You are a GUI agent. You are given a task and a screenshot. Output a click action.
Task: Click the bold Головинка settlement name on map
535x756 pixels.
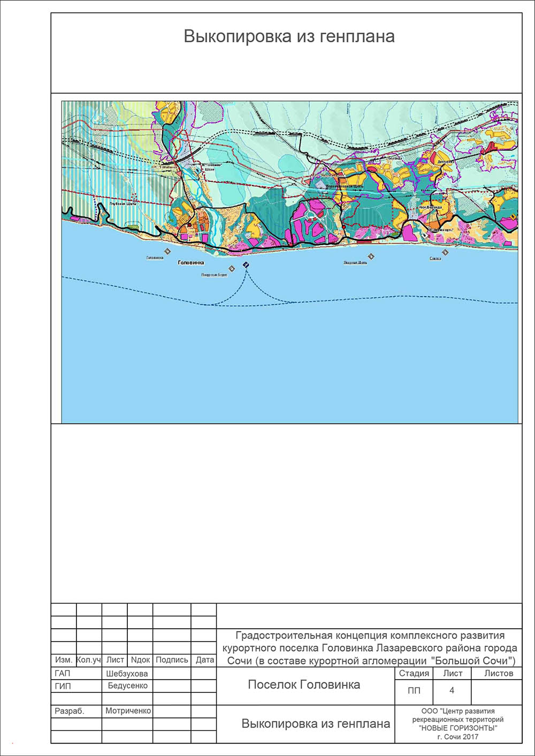(191, 263)
